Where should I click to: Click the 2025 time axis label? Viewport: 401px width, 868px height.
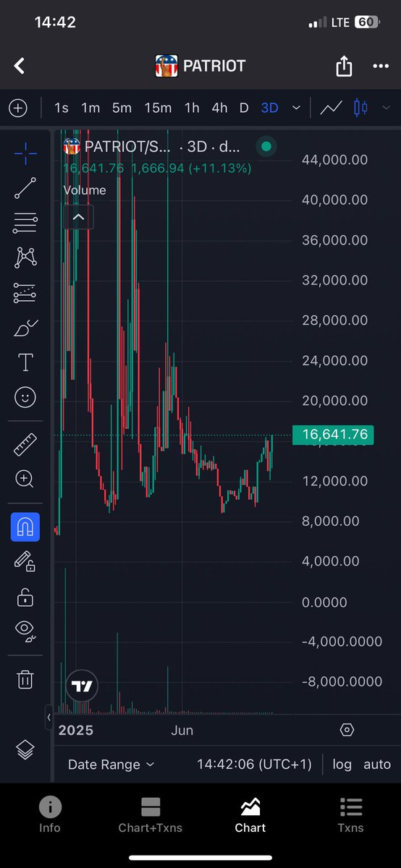tap(76, 730)
